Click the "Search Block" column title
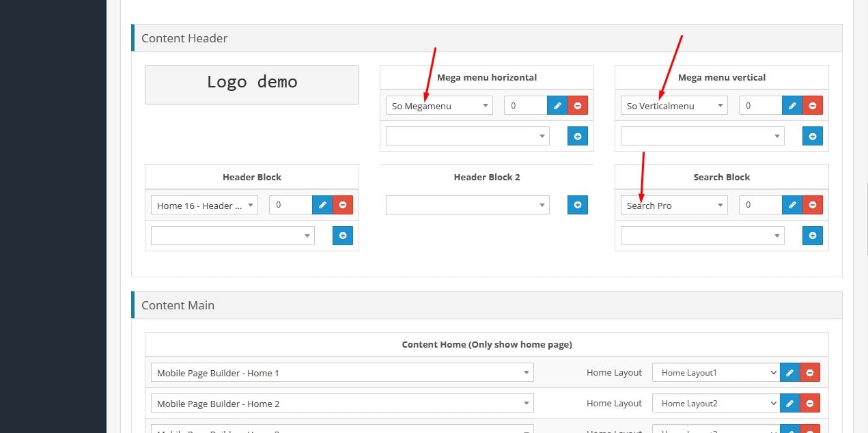Viewport: 868px width, 433px height. coord(722,177)
